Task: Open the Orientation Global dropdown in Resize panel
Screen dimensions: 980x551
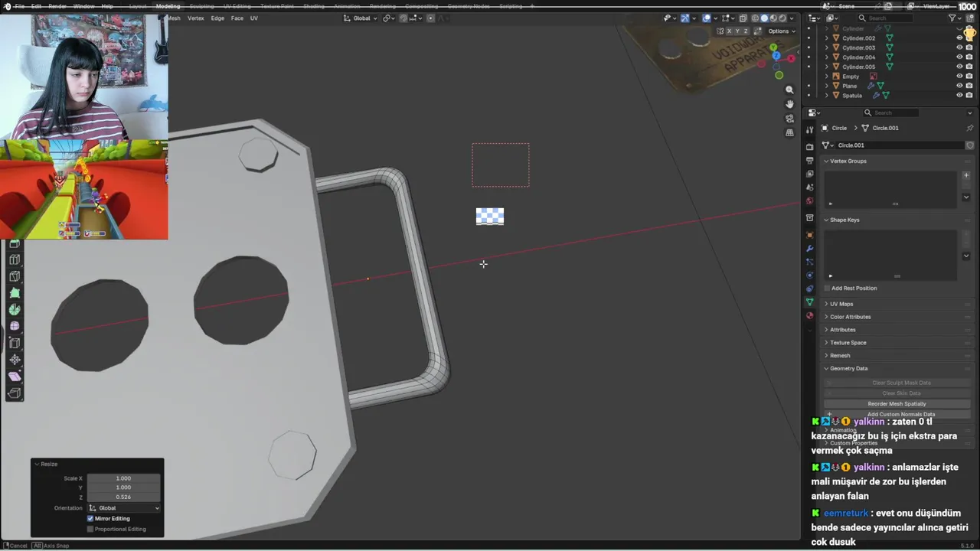Action: [124, 508]
